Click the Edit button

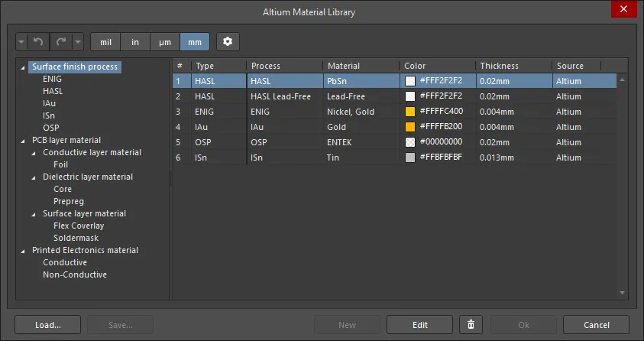(419, 325)
